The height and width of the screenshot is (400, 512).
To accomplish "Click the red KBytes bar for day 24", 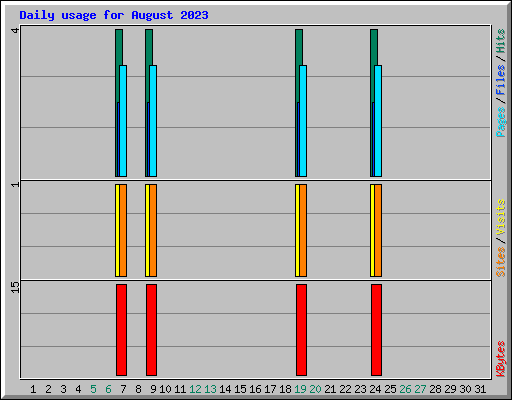I will (376, 330).
